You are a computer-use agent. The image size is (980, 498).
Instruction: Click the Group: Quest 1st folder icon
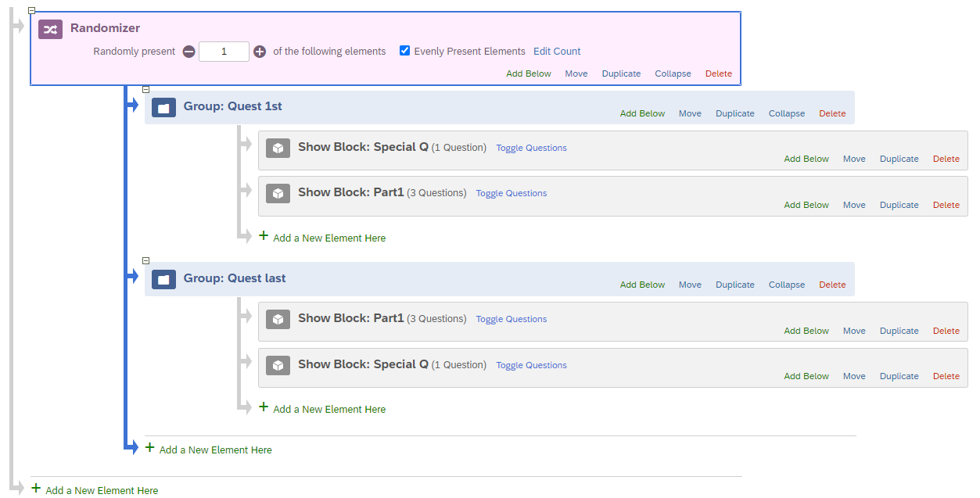coord(163,108)
